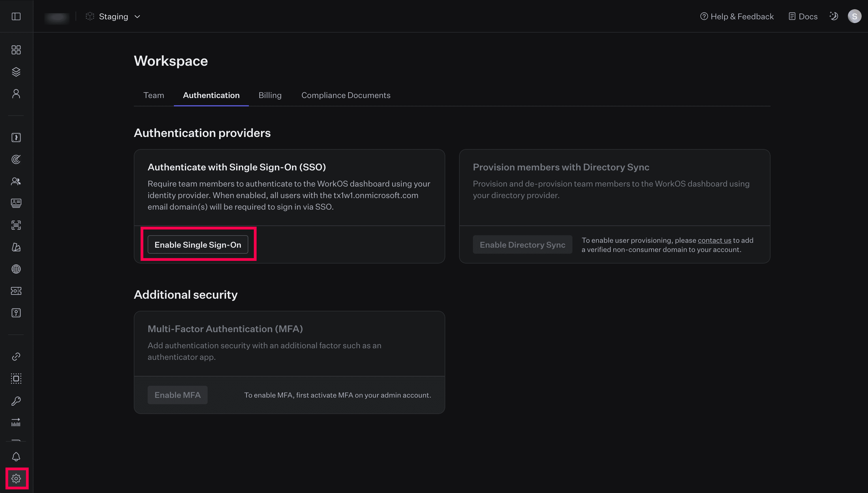Expand the Staging environment dropdown
Screen dimensions: 868x493
point(113,16)
